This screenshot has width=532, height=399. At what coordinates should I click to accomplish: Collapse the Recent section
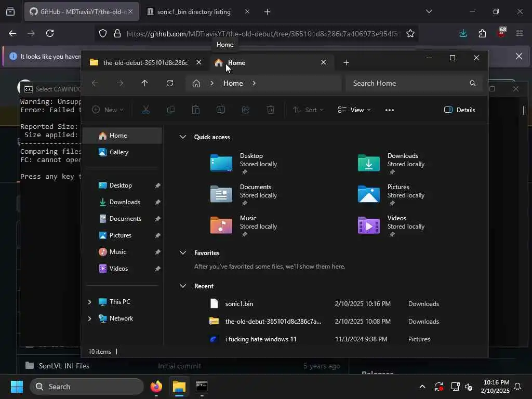182,286
